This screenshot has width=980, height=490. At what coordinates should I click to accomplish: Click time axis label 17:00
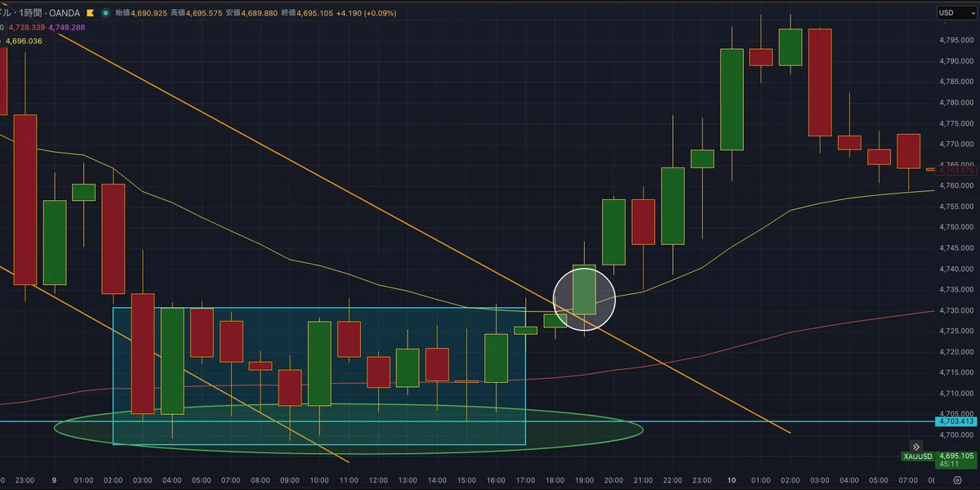525,480
